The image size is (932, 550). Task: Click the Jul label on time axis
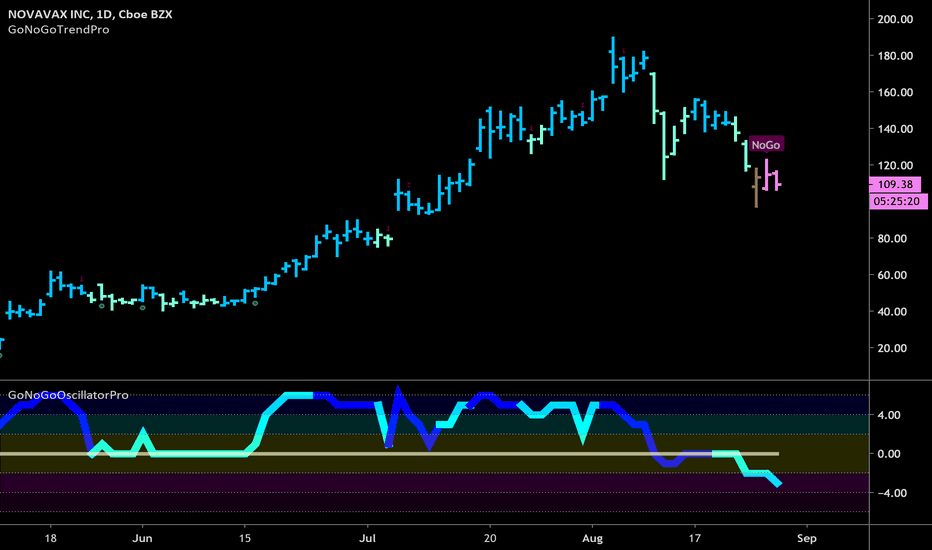[367, 538]
